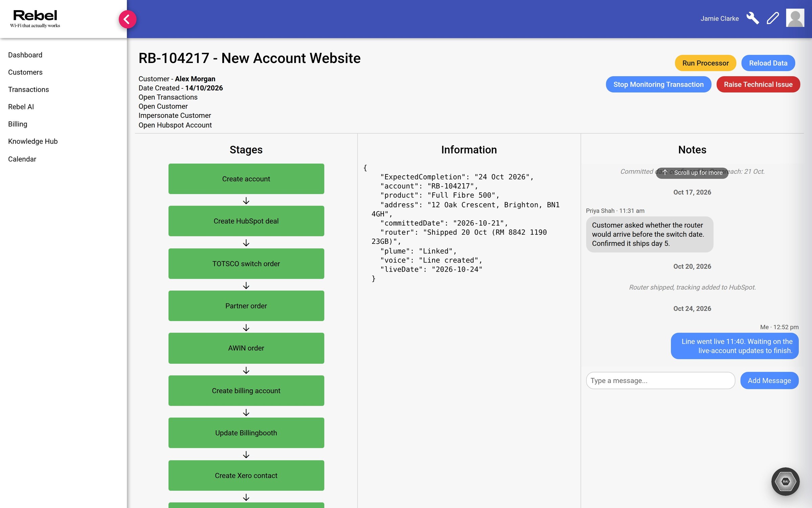Open Transactions page
812x508 pixels.
click(x=28, y=89)
